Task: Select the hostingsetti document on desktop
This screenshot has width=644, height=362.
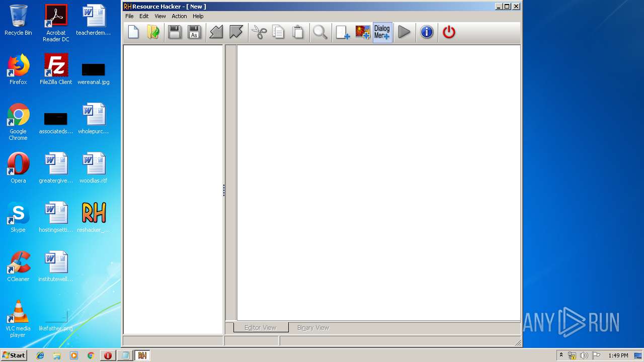Action: point(56,218)
